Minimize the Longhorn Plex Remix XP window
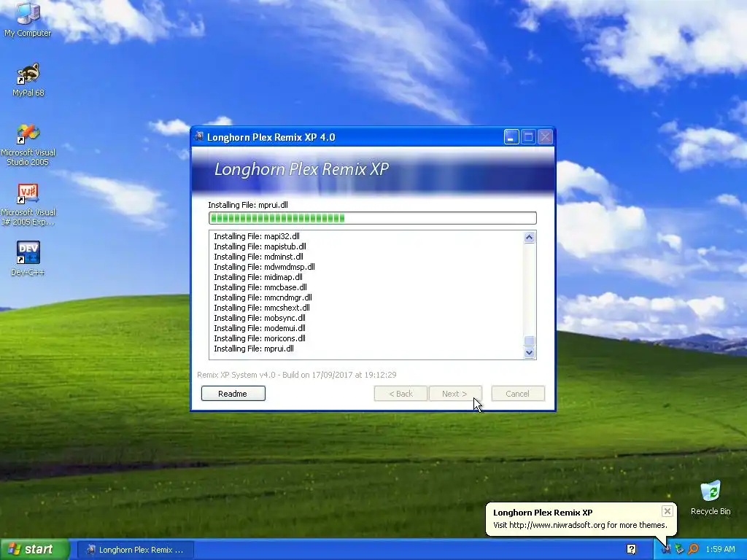Viewport: 747px width, 560px height. [511, 137]
